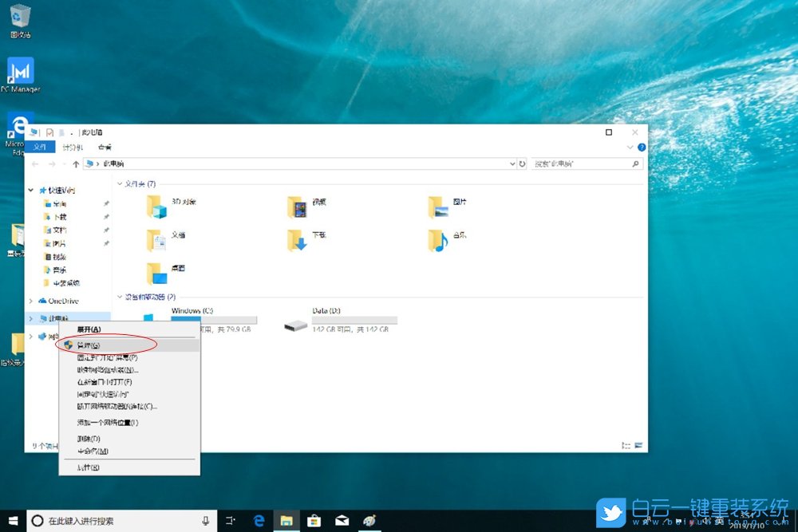Open the address bar history dropdown
Screen dimensions: 798x532
coord(512,164)
